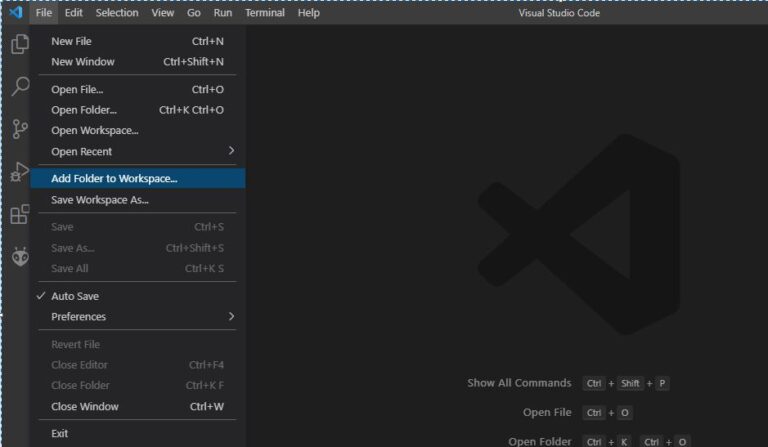Click the Open Folder shortcut hint text
Screen dimensions: 768x447
(x=540, y=441)
